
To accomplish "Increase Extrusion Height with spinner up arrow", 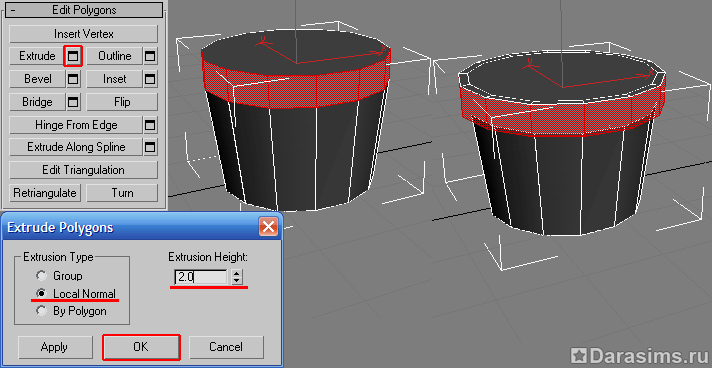I will point(236,273).
